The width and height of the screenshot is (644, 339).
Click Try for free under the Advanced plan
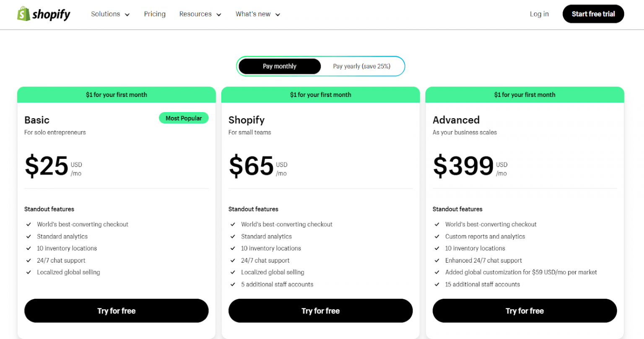coord(525,311)
